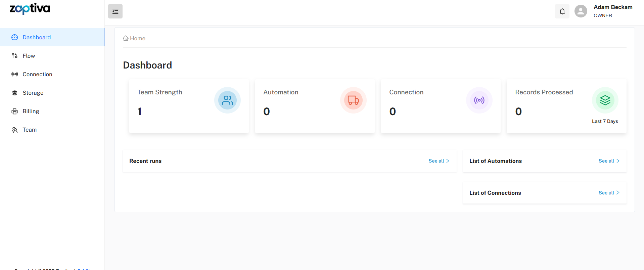Open Connection in the sidebar
Viewport: 644px width, 270px height.
pos(37,74)
